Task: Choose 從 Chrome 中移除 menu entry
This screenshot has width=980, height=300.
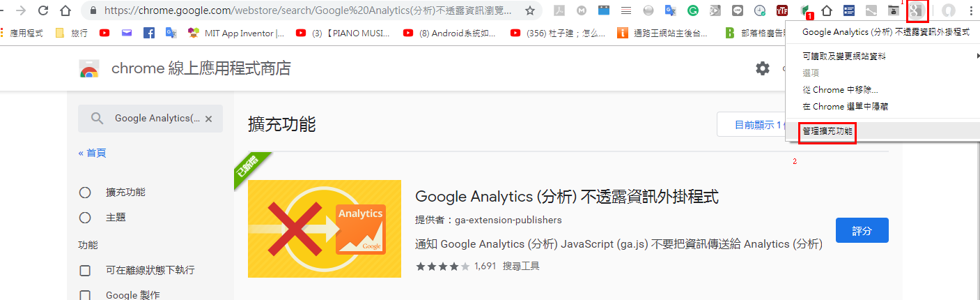Action: click(x=882, y=90)
